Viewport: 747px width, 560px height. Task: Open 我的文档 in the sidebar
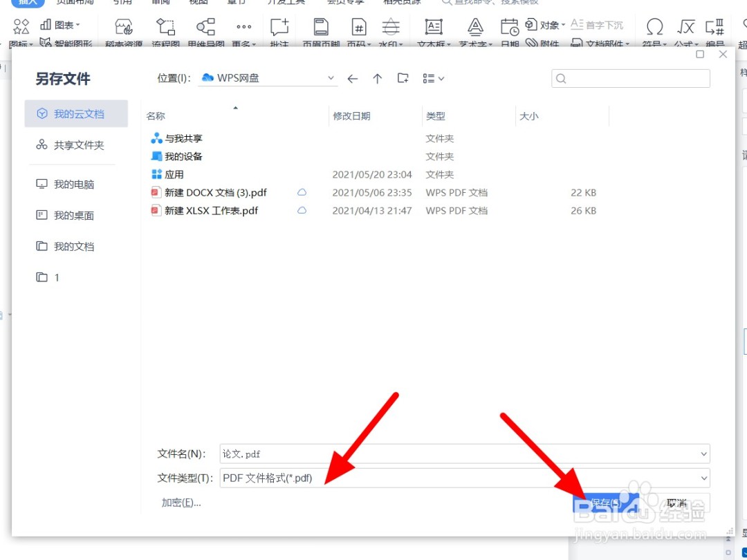tap(65, 246)
